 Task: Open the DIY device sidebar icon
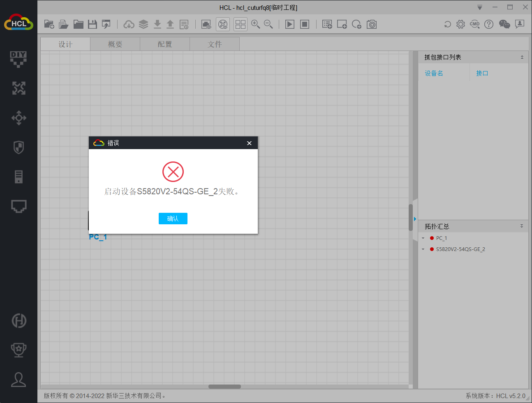(19, 59)
